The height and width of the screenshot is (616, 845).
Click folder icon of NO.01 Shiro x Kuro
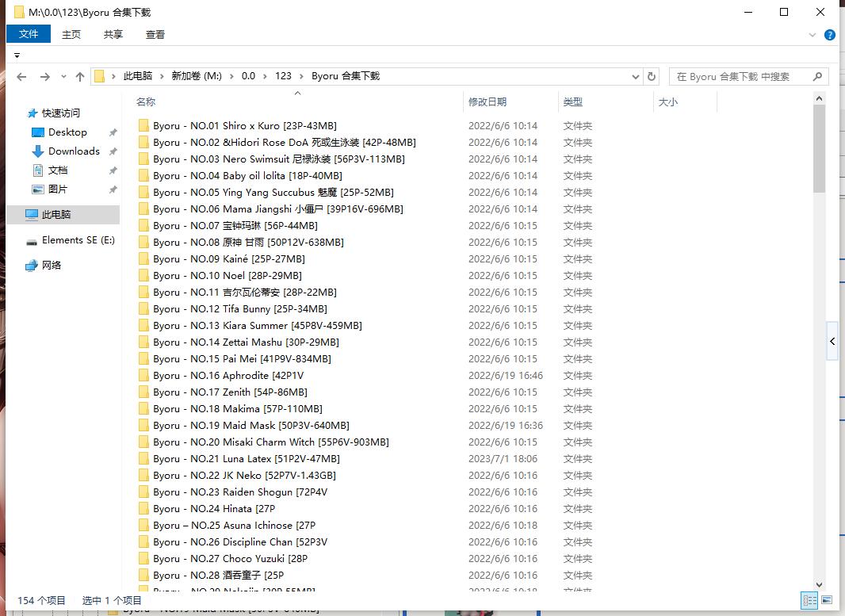[x=143, y=125]
